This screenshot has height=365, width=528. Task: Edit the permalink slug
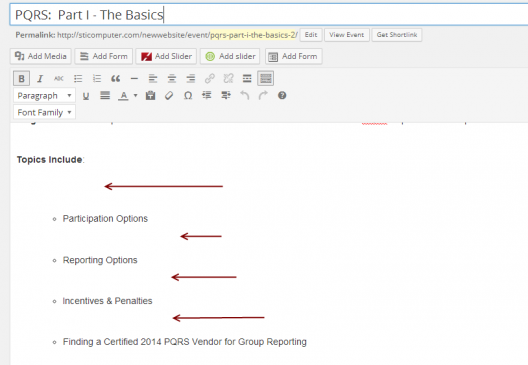click(311, 35)
